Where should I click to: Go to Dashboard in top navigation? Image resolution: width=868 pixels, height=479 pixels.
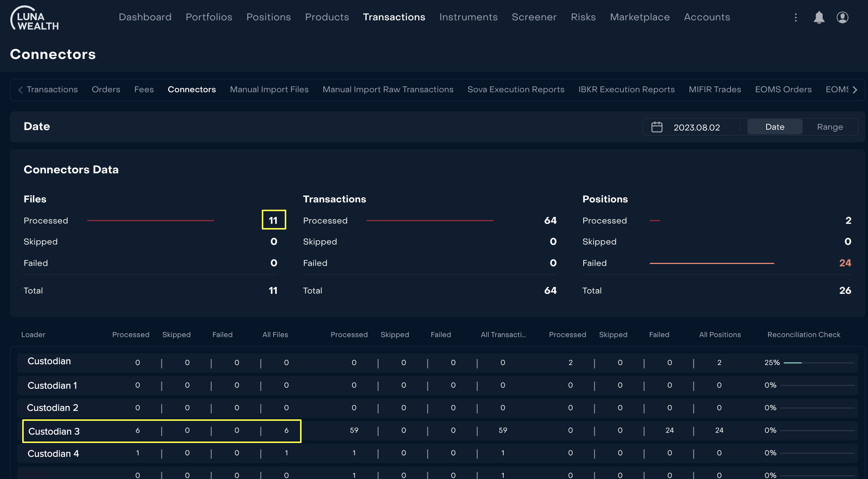[145, 17]
